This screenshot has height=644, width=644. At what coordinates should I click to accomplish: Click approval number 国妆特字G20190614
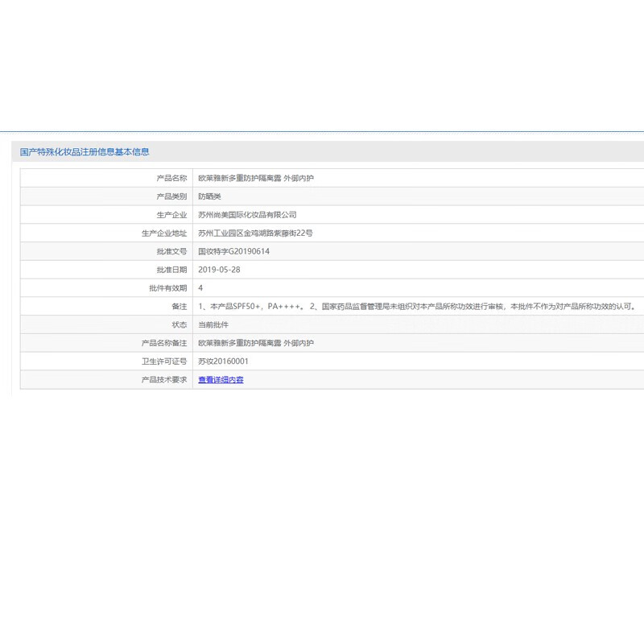233,251
